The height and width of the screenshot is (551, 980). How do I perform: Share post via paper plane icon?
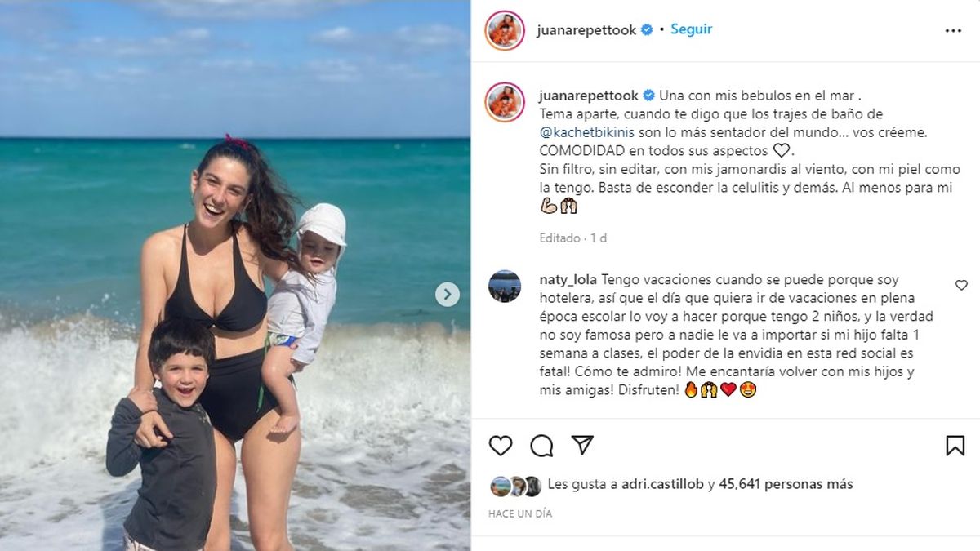[582, 445]
